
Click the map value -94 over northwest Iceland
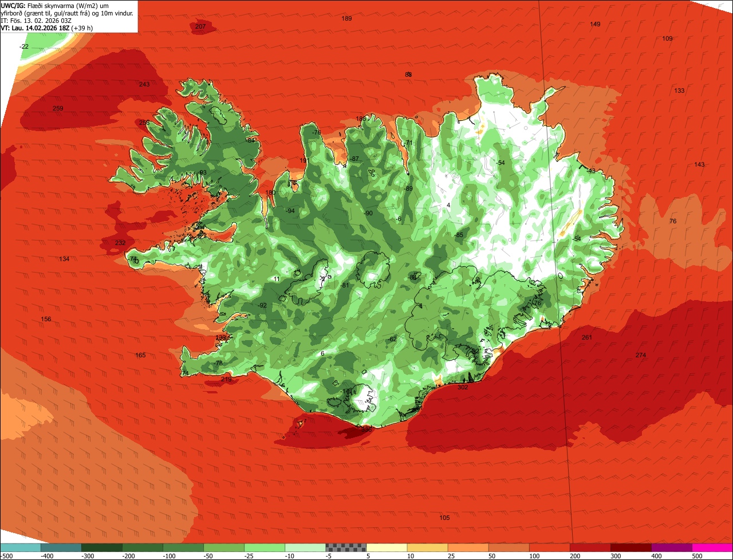click(290, 211)
